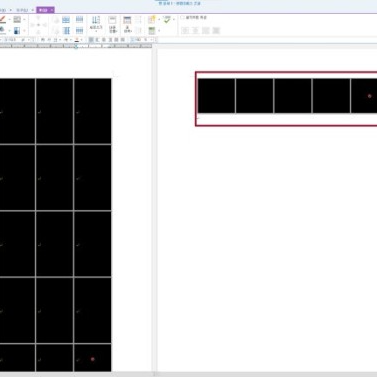Click the paint bucket cell fill icon

pos(2,31)
